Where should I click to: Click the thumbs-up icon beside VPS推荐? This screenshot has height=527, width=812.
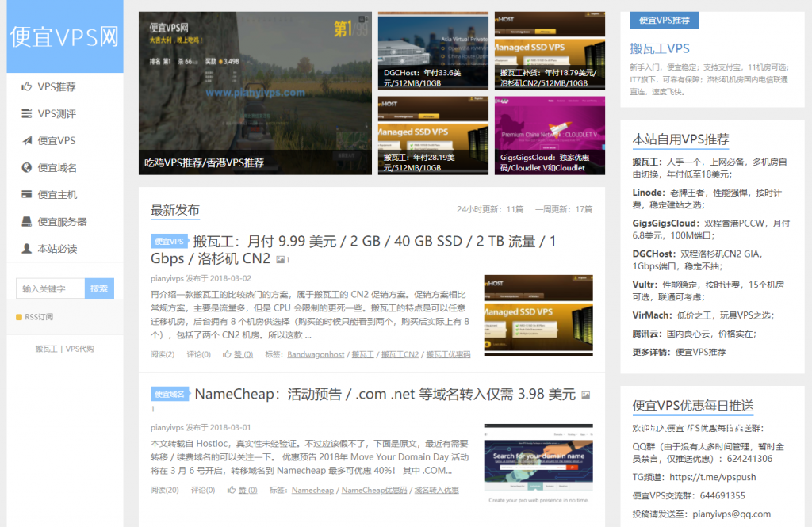[26, 86]
